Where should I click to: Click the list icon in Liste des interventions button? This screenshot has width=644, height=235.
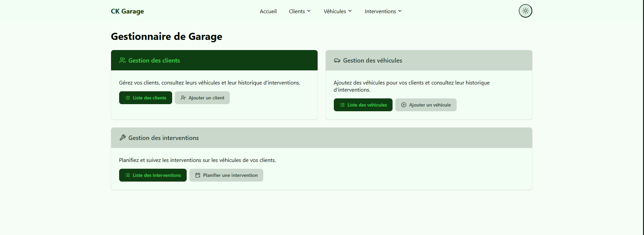pyautogui.click(x=128, y=175)
